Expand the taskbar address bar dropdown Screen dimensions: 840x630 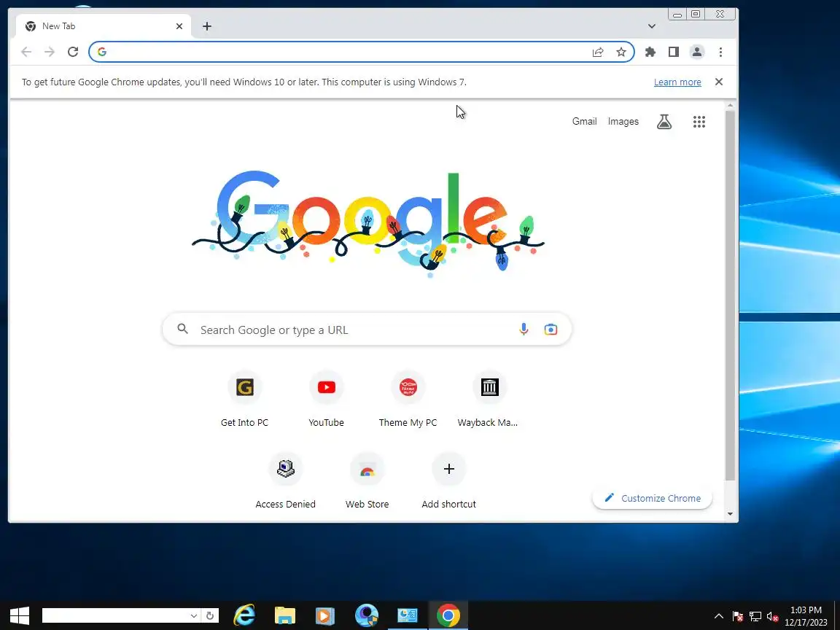pyautogui.click(x=194, y=615)
